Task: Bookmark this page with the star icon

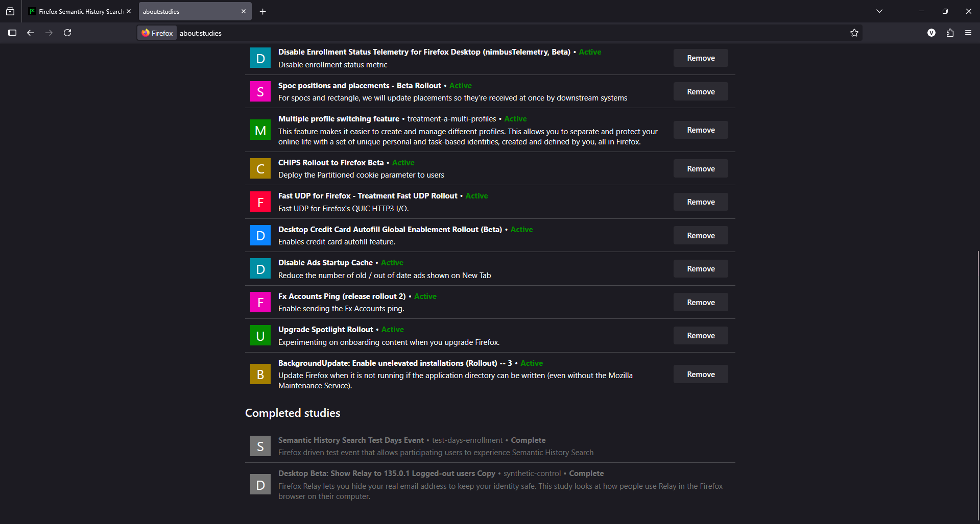Action: coord(854,33)
